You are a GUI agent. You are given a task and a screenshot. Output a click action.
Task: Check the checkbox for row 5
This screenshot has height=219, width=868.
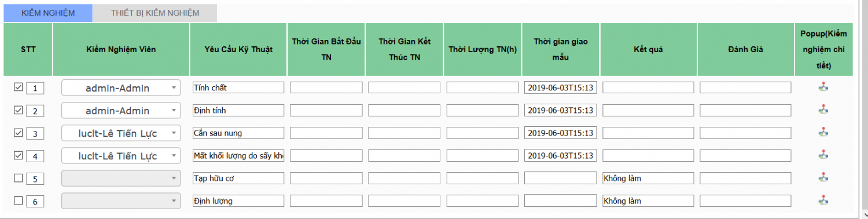pyautogui.click(x=18, y=178)
